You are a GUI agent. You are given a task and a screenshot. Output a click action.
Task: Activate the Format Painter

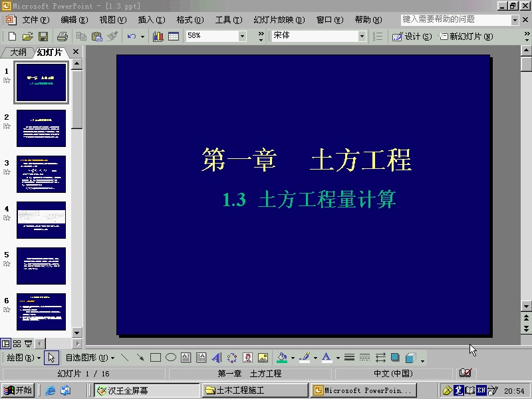click(112, 36)
